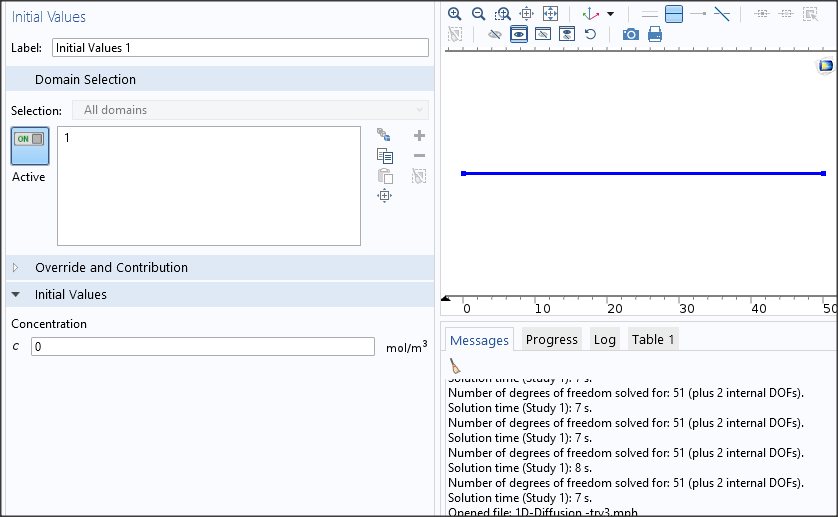Click the Zoom In magnifier icon

point(454,14)
